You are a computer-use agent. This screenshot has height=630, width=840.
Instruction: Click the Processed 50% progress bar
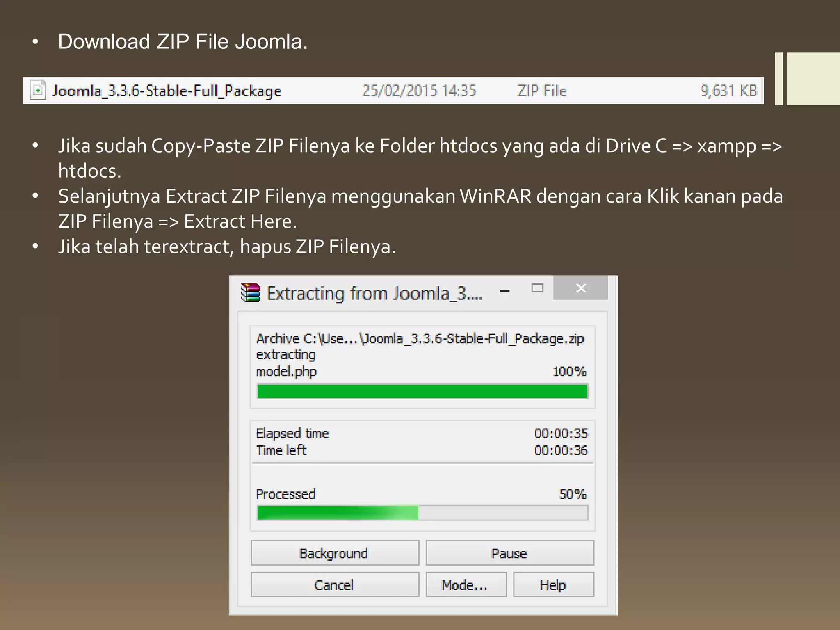tap(422, 513)
